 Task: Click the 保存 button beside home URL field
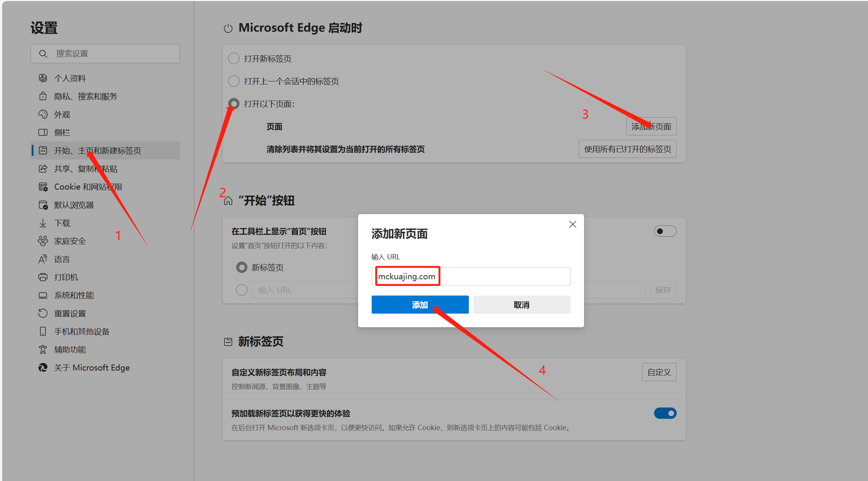(663, 290)
